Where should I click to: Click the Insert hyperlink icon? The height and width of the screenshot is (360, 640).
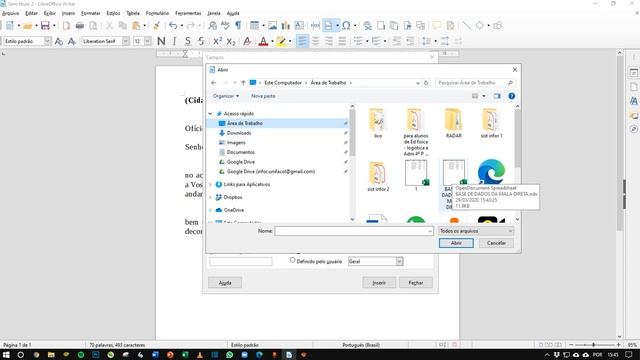tap(367, 26)
